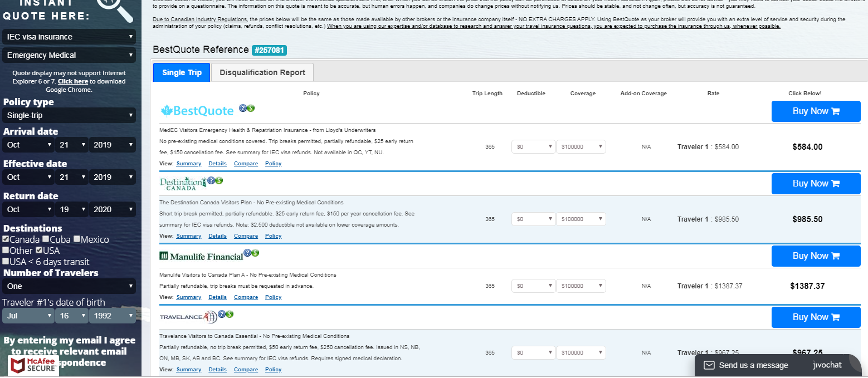Select the Single Trip tab

[182, 72]
